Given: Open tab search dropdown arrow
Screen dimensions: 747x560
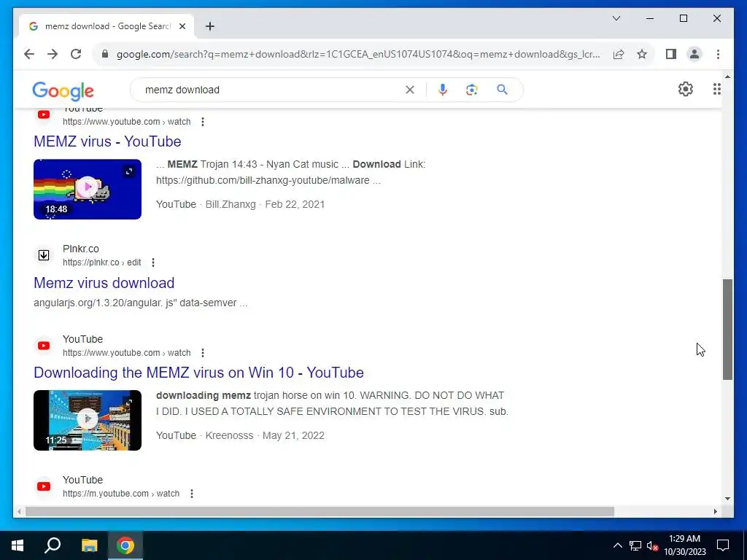Looking at the screenshot, I should click(616, 18).
